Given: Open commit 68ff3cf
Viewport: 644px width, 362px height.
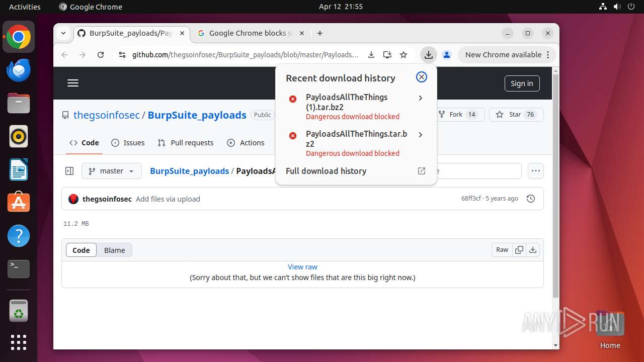Looking at the screenshot, I should click(471, 199).
